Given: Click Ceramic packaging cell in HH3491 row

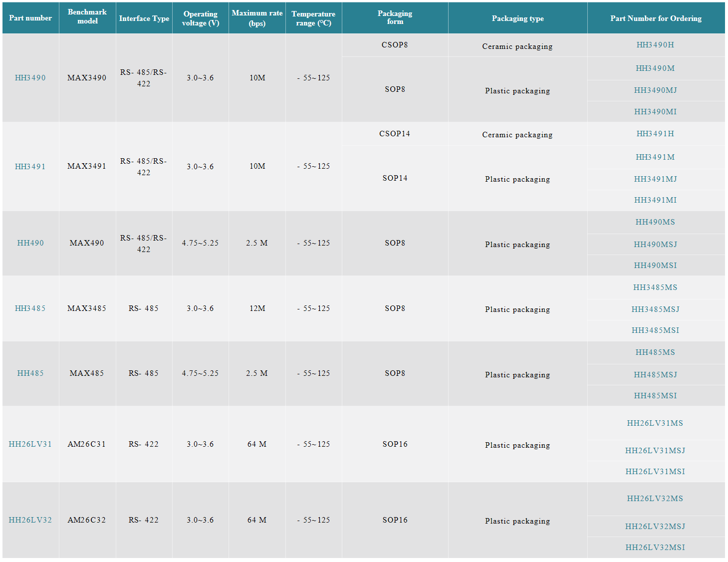Looking at the screenshot, I should (x=517, y=135).
